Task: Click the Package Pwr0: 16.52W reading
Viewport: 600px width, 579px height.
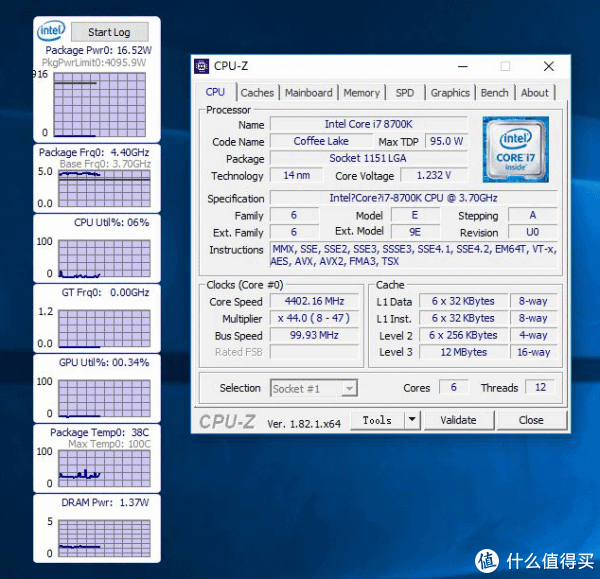Action: [98, 50]
